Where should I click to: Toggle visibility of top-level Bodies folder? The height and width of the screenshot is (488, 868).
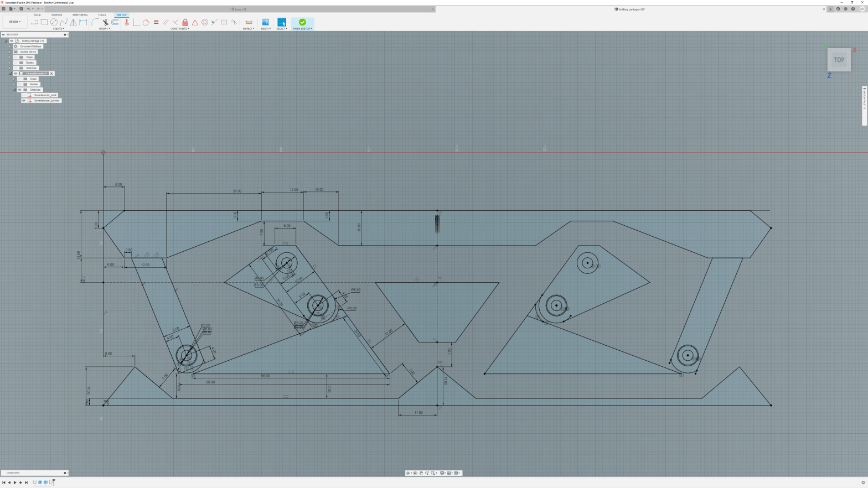(15, 63)
